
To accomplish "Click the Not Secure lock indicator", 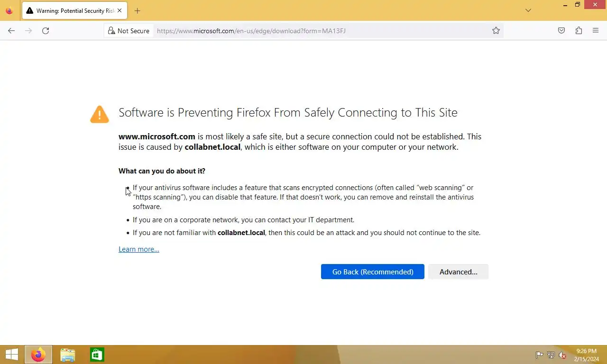I will tap(129, 31).
